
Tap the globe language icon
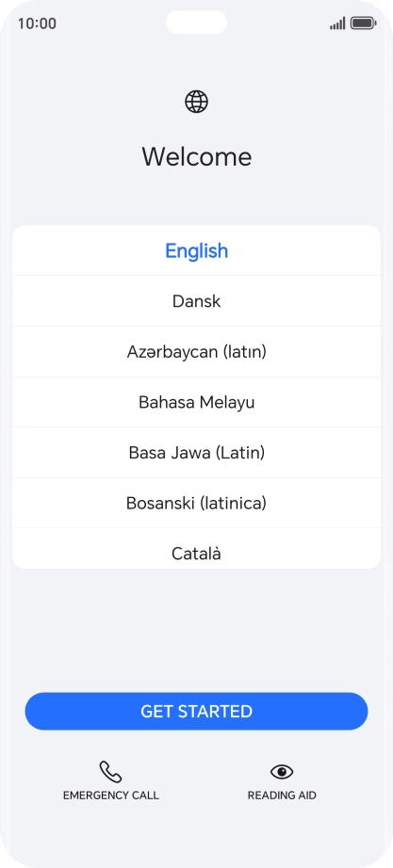[x=196, y=102]
